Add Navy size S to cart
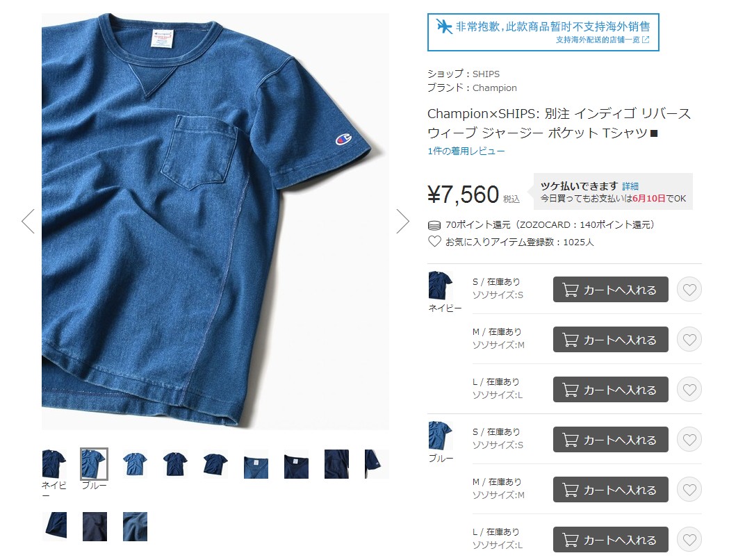Screen dimensions: 729x560 (x=610, y=290)
